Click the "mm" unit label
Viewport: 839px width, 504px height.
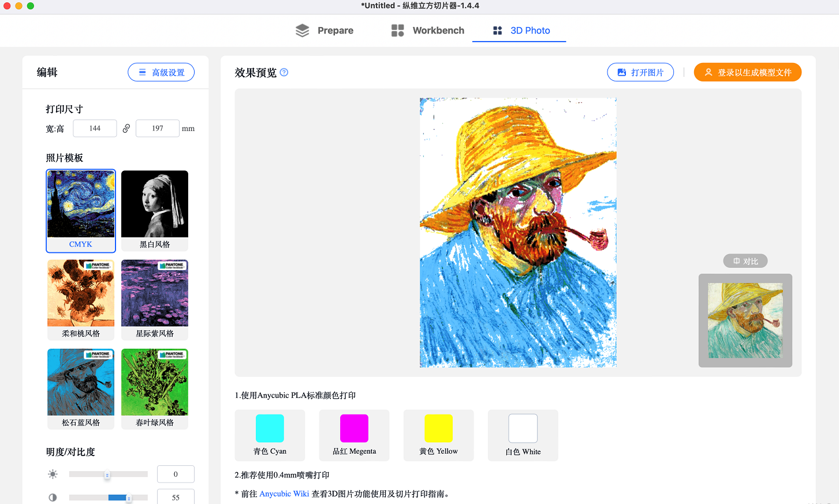pyautogui.click(x=188, y=129)
